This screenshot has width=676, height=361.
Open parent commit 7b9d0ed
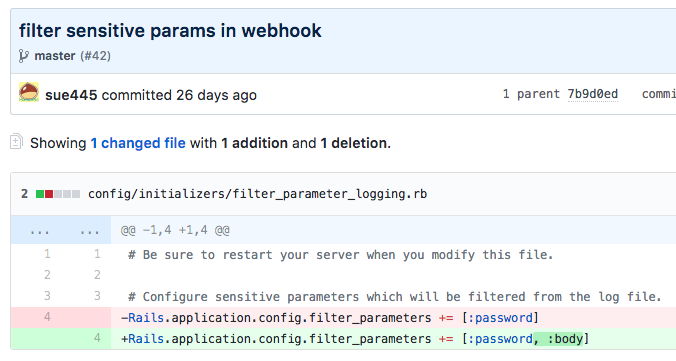pyautogui.click(x=592, y=94)
